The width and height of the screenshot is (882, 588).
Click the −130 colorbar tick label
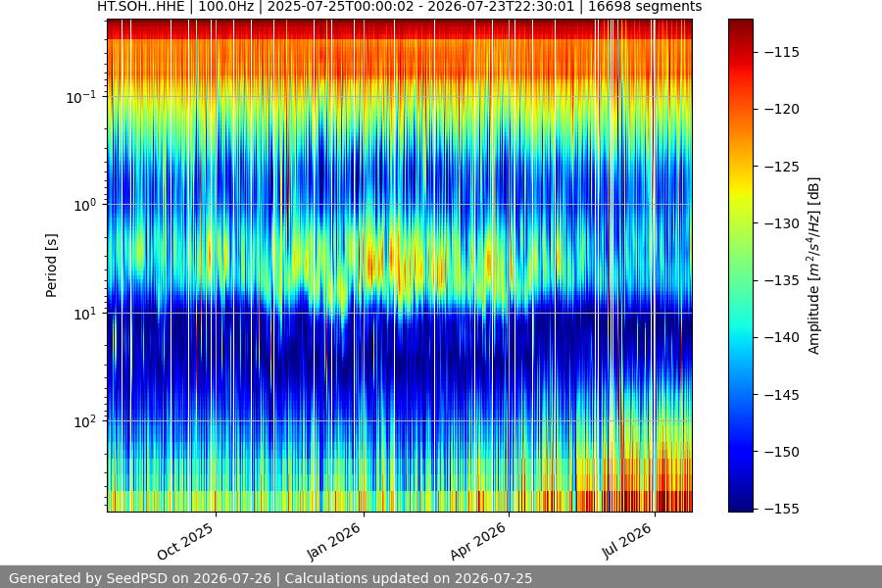782,223
